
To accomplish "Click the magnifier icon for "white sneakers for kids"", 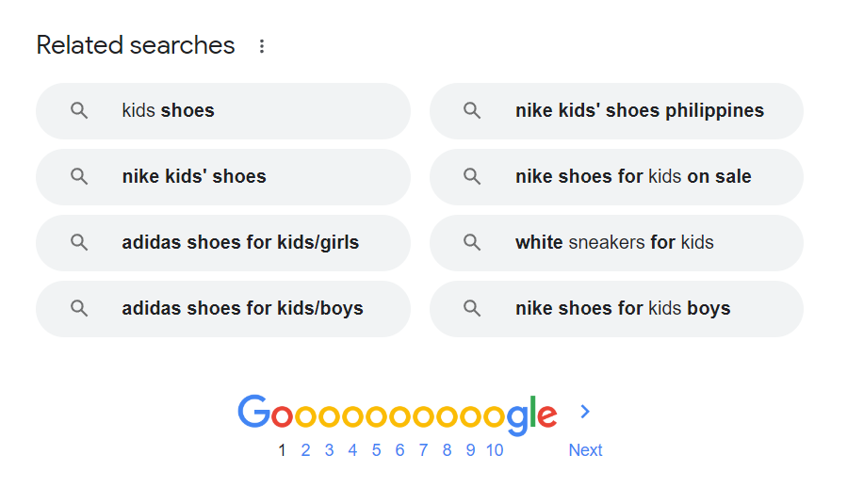I will pyautogui.click(x=472, y=243).
